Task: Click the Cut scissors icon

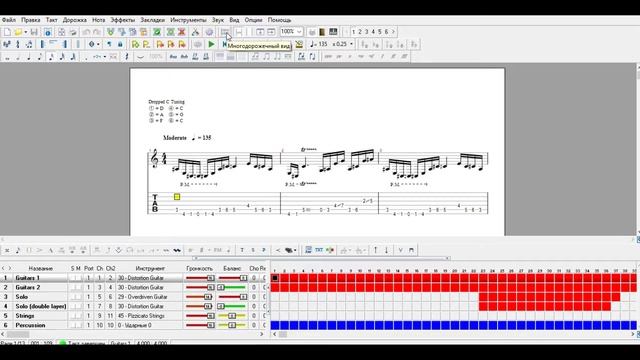Action: [x=195, y=32]
